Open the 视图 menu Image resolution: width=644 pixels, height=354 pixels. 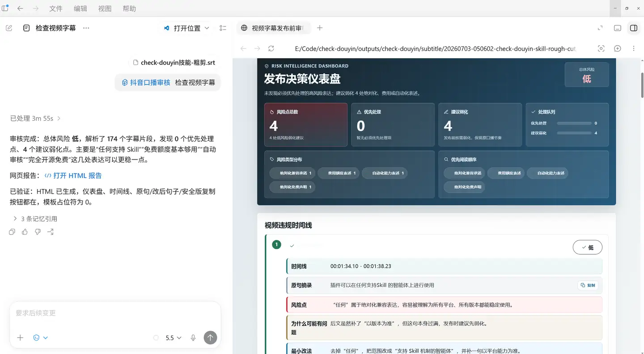coord(105,9)
